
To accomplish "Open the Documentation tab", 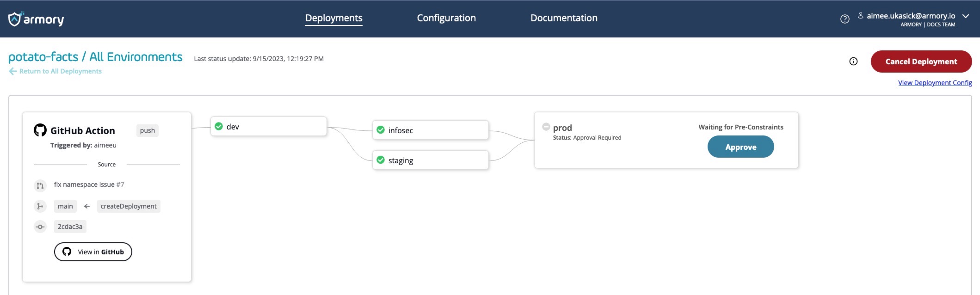I will tap(564, 18).
